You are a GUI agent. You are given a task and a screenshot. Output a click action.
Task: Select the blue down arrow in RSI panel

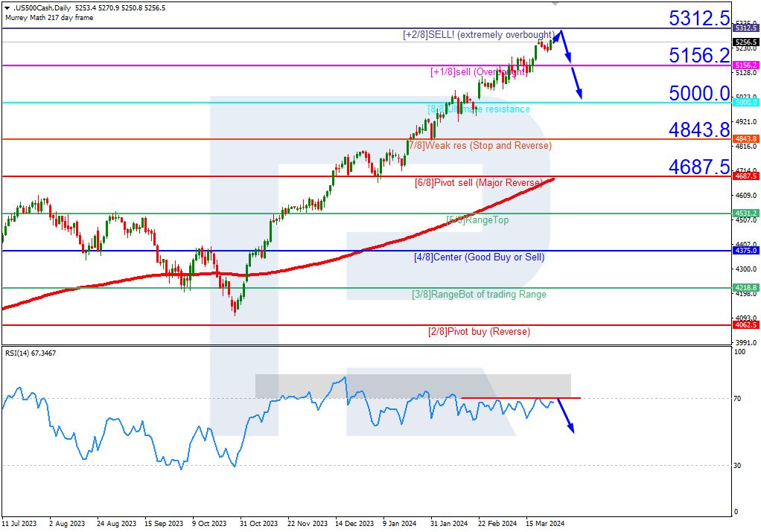point(566,416)
